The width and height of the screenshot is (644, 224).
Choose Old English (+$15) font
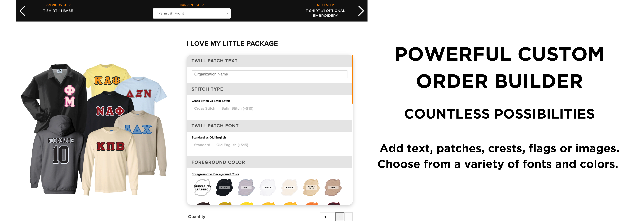[232, 145]
